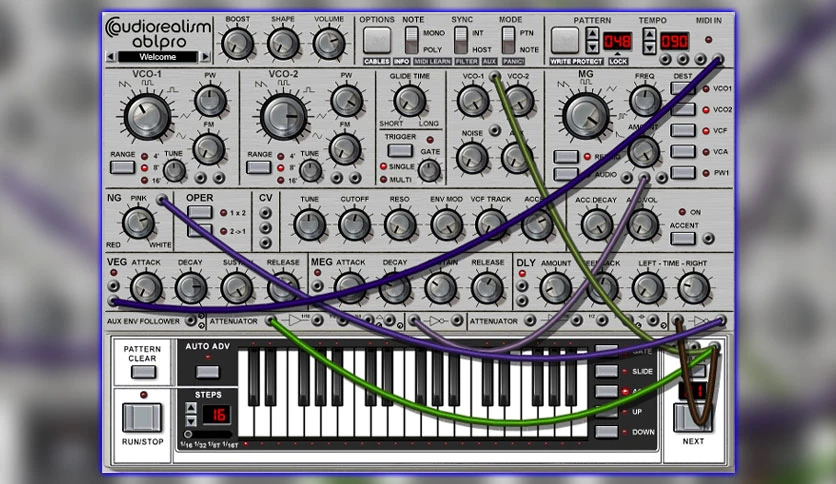Toggle the NOTE mono/poly switch
The image size is (836, 484).
411,41
